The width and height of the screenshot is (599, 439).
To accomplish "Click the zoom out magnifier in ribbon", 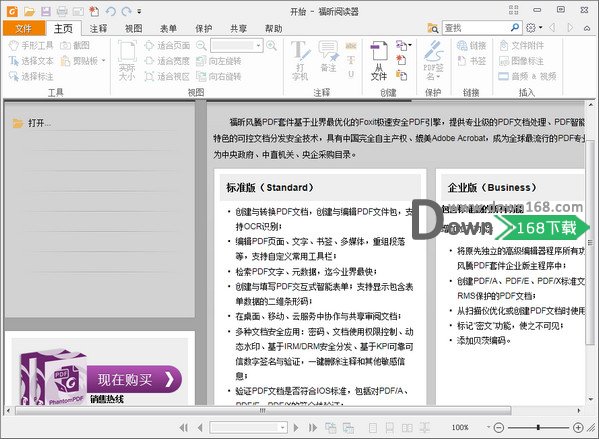I will click(x=201, y=46).
